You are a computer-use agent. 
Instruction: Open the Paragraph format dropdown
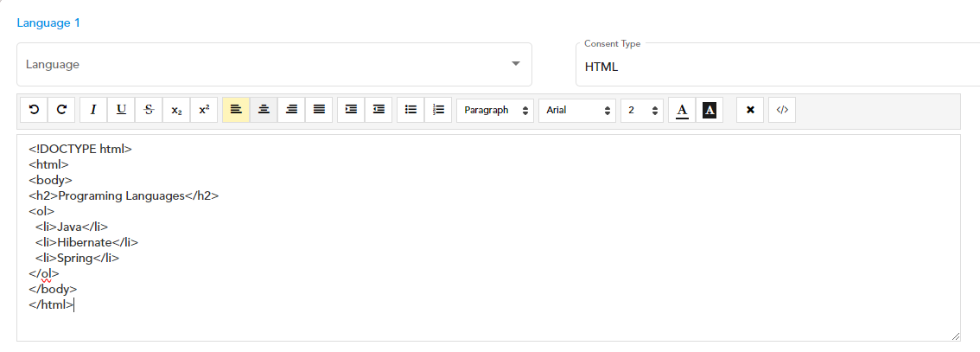pos(495,110)
